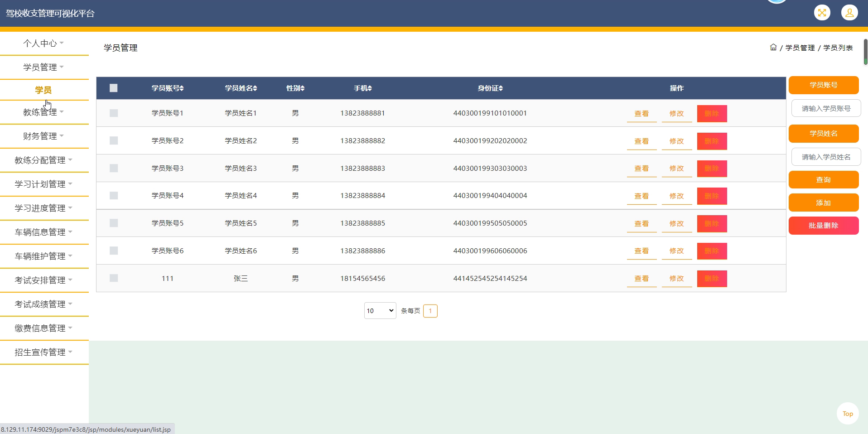
Task: Click the 学员管理 breadcrumb link
Action: (800, 48)
